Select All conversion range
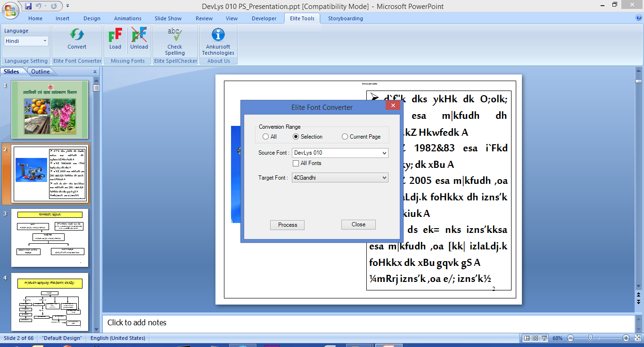The height and width of the screenshot is (347, 644). (270, 137)
